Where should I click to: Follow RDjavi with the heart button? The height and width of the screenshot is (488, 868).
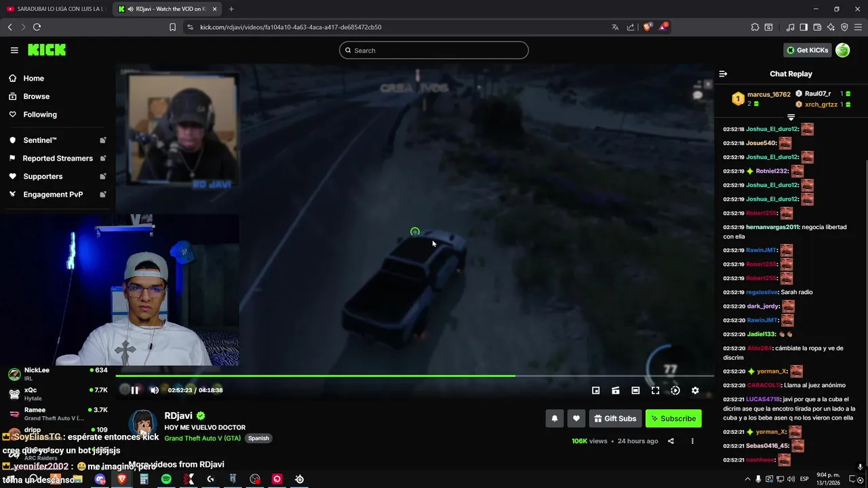pos(576,419)
